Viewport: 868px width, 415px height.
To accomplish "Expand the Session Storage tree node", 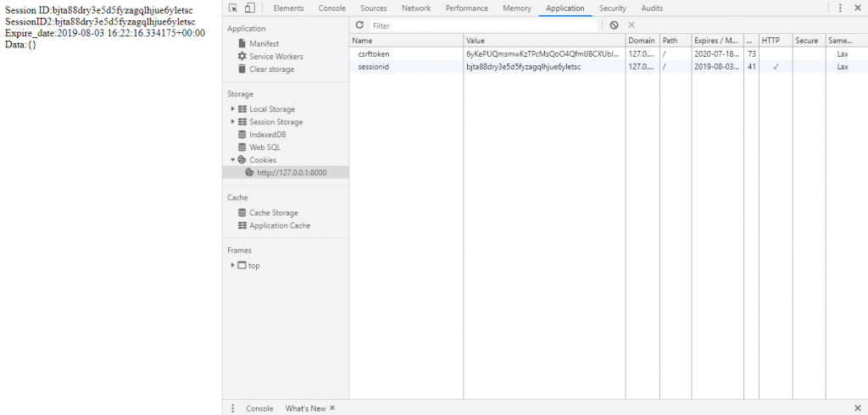I will [x=233, y=122].
